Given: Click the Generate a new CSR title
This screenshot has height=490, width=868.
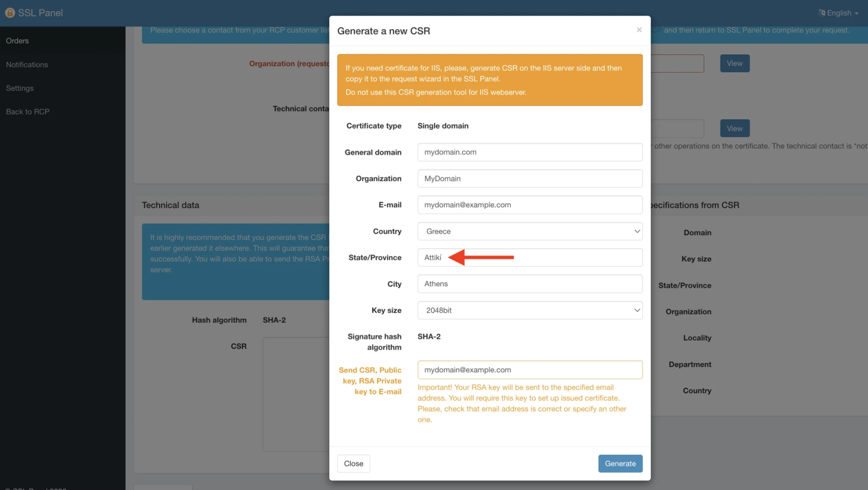Looking at the screenshot, I should [x=383, y=31].
